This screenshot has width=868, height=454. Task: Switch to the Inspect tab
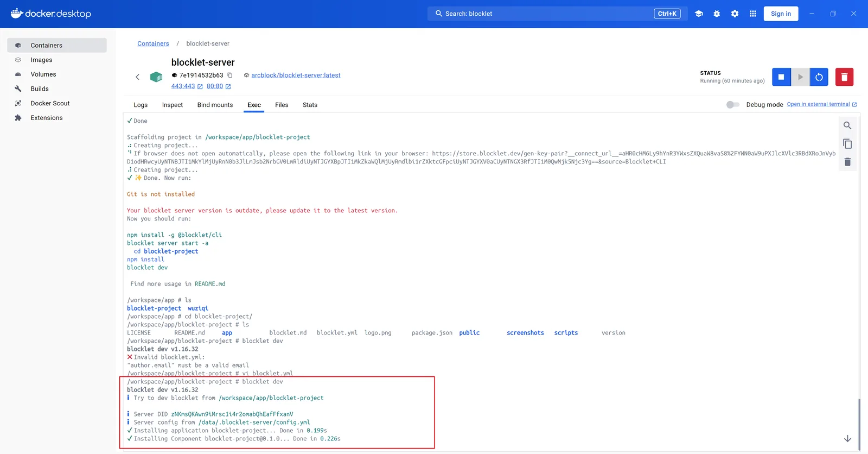pos(173,105)
